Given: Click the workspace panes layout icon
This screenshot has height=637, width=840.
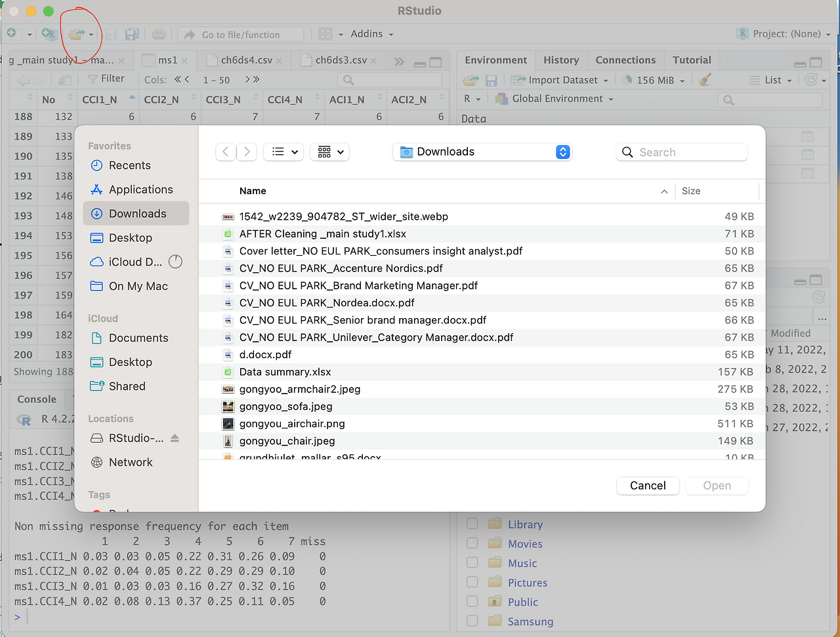Looking at the screenshot, I should pyautogui.click(x=326, y=33).
